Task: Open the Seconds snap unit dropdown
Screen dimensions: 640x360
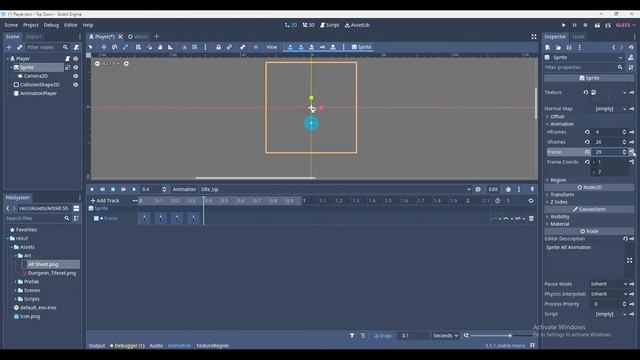Action: [445, 336]
